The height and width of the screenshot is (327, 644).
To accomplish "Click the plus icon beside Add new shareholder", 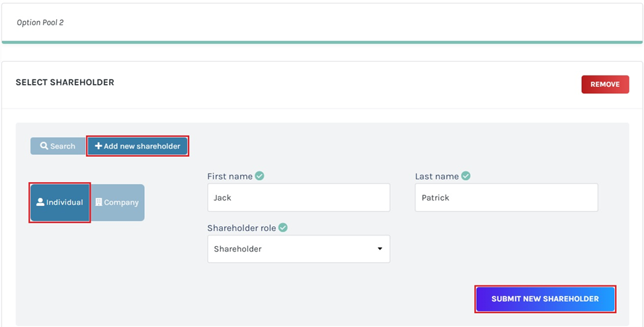I will [99, 146].
